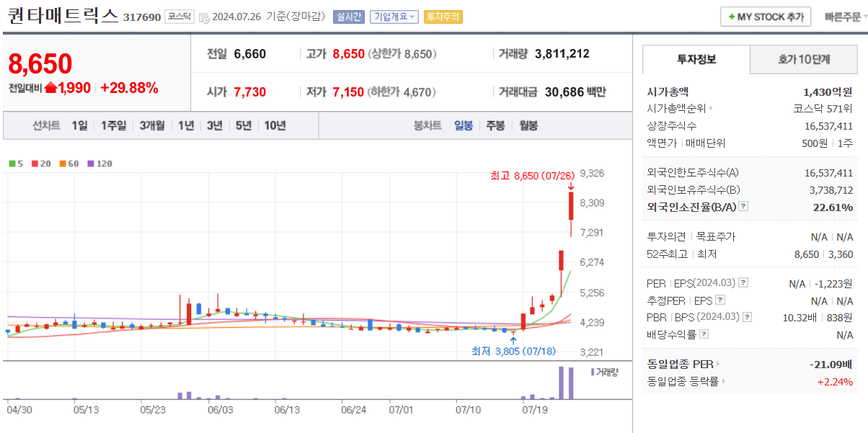Select 1주일 line chart period
This screenshot has height=433, width=868.
[113, 125]
